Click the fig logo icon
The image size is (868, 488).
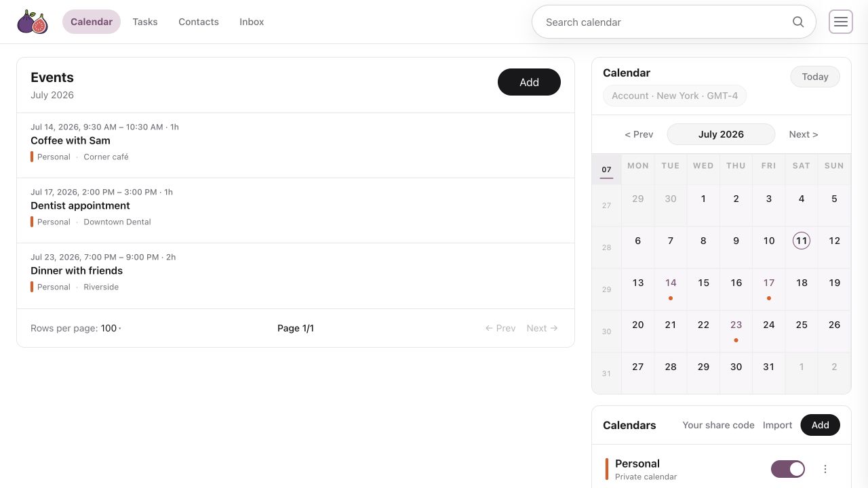[x=33, y=22]
